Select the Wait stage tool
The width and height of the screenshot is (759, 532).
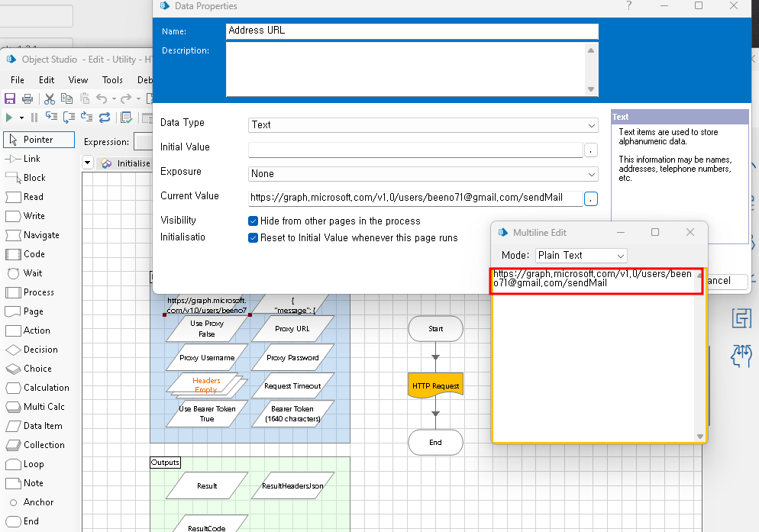(x=33, y=273)
